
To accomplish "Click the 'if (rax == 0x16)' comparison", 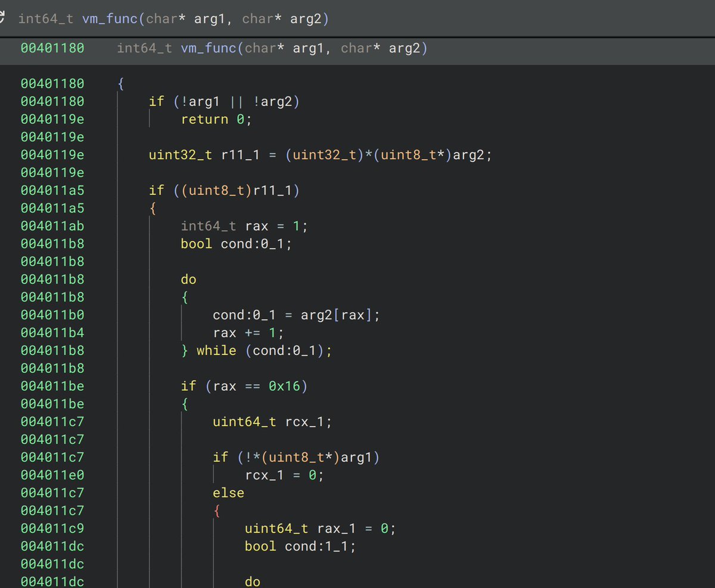I will [244, 387].
